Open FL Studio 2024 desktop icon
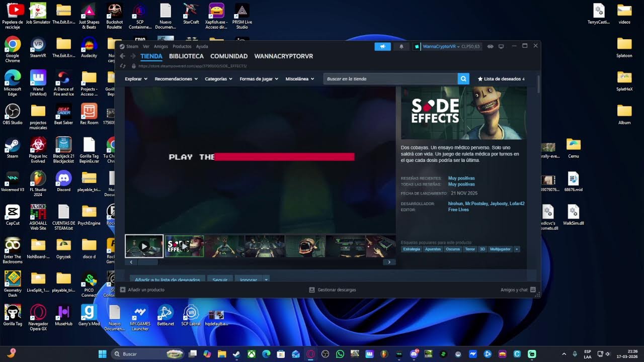 coord(38,183)
